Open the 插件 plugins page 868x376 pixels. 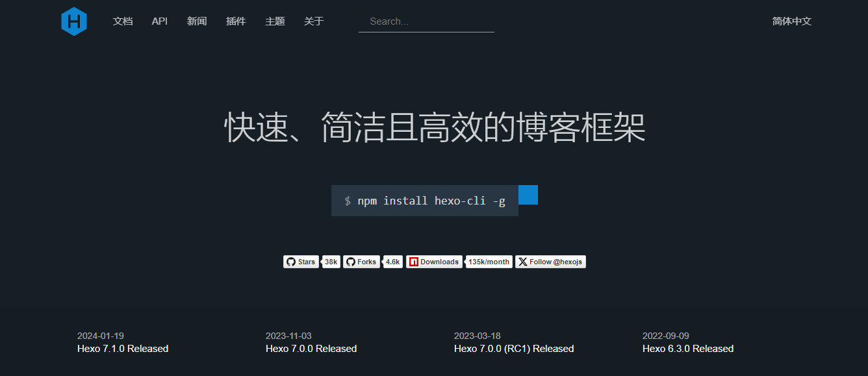[236, 21]
